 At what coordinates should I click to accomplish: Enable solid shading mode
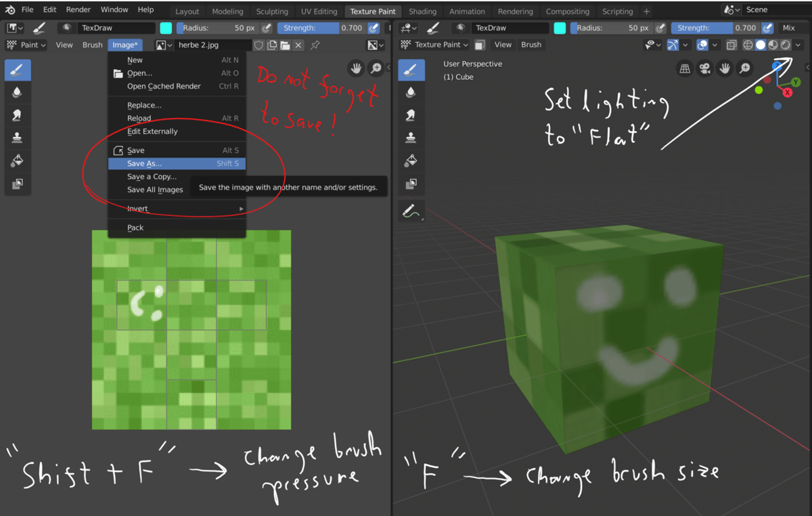tap(761, 45)
